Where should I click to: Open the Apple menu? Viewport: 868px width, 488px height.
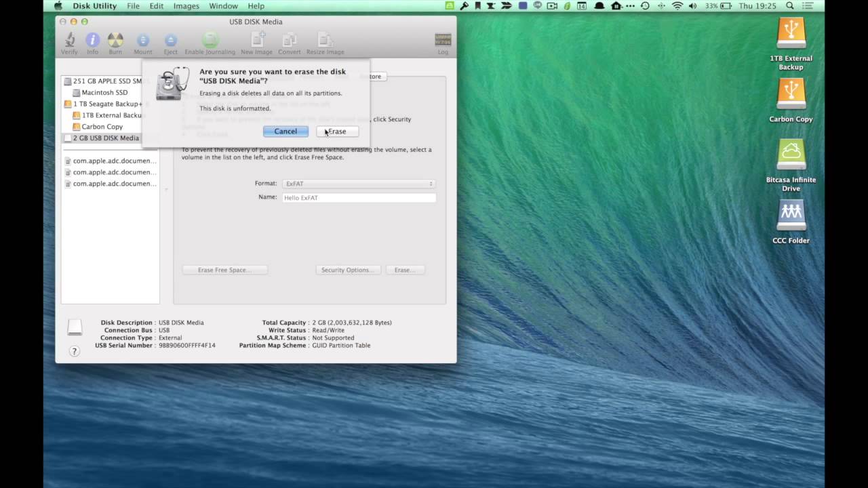click(x=58, y=5)
